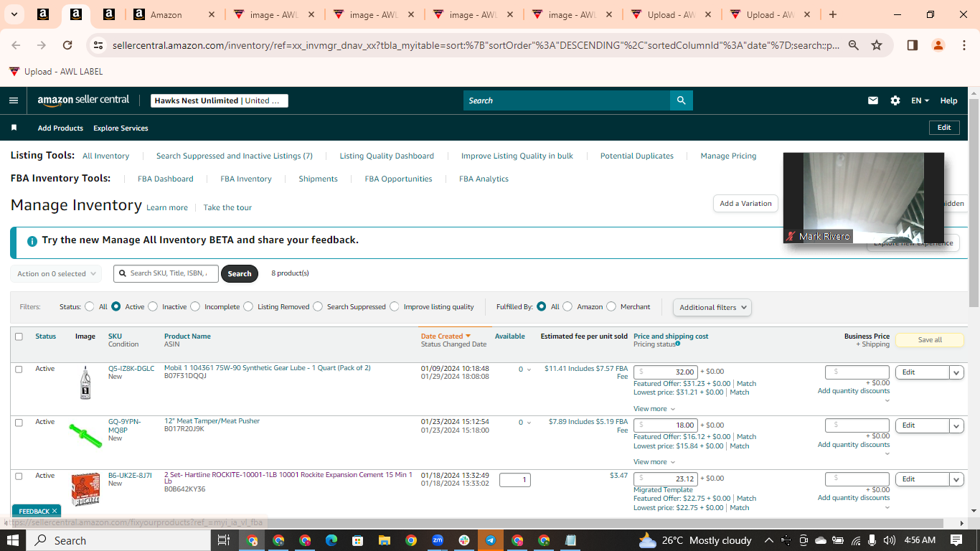Open the All Inventory listing tool
980x551 pixels.
[x=105, y=156]
